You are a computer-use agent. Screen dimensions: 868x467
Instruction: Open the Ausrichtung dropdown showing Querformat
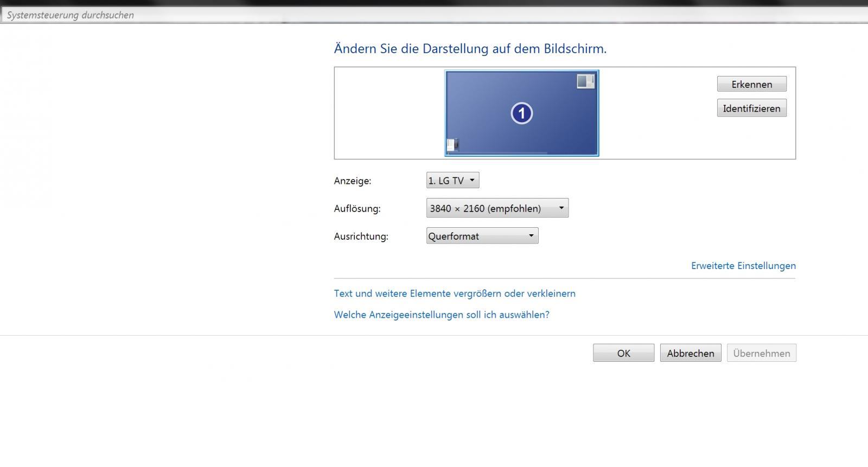[482, 236]
